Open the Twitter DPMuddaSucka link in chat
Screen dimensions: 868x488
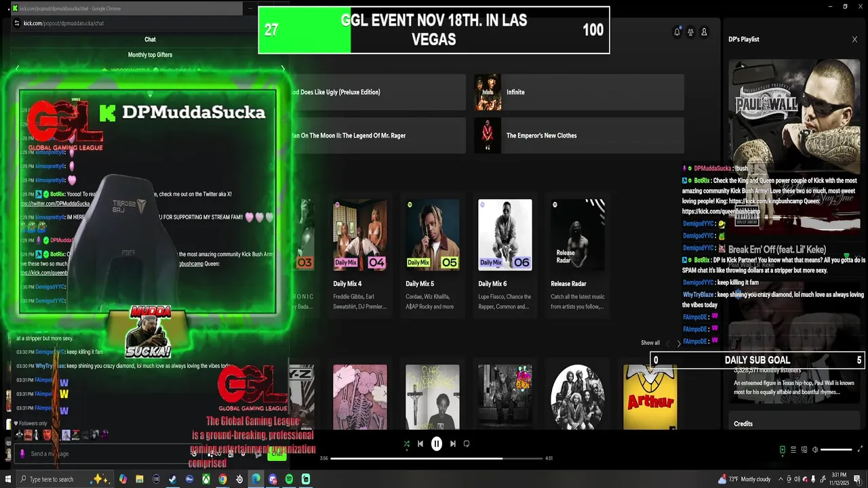(55, 204)
